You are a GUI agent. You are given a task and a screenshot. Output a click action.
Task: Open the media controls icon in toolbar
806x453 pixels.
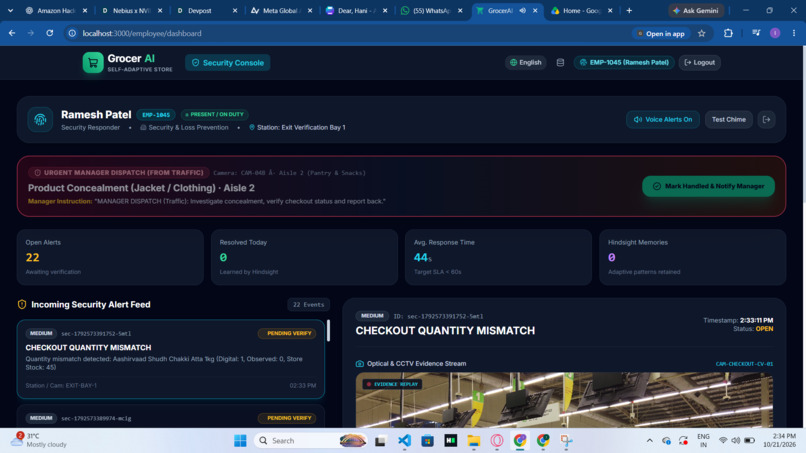tap(756, 33)
